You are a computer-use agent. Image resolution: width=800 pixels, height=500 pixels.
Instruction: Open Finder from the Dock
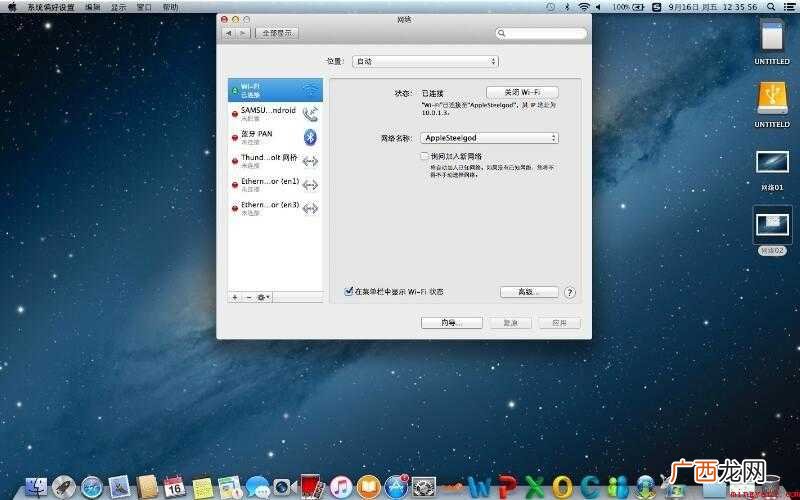tap(37, 487)
